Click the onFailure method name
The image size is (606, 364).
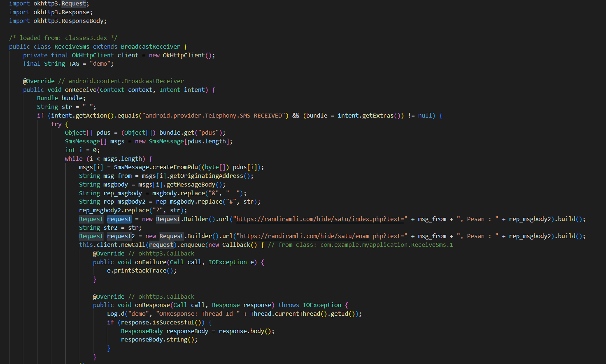pyautogui.click(x=151, y=262)
